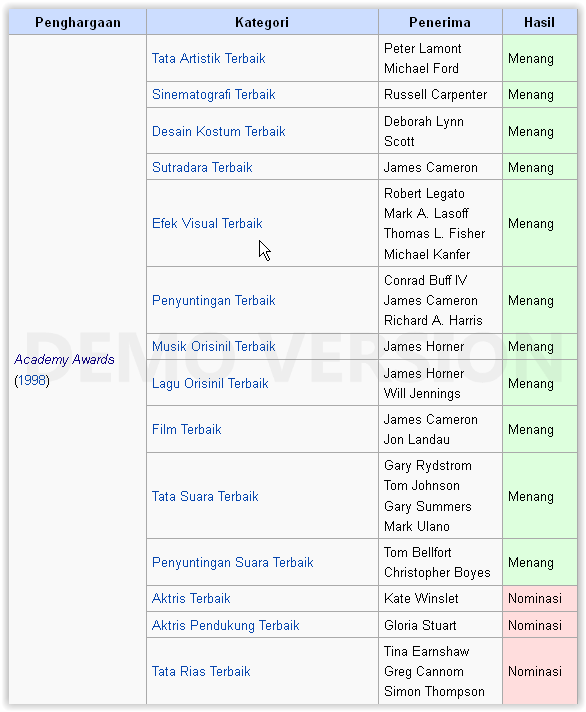Select the name Peter Lamont
586x712 pixels.
point(423,49)
